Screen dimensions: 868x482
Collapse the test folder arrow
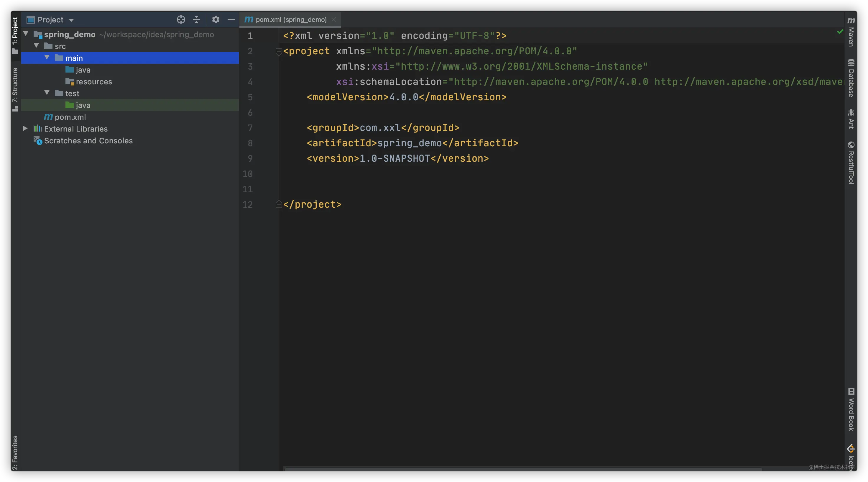click(47, 93)
